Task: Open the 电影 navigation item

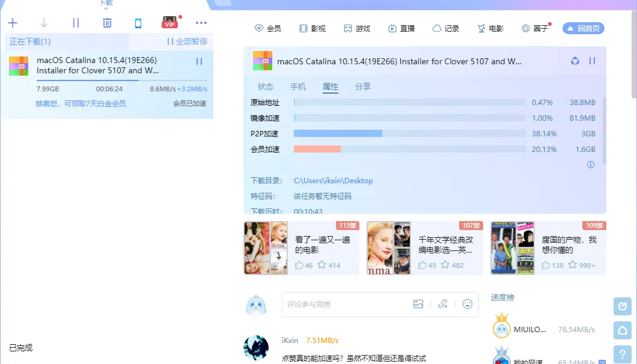Action: point(490,28)
